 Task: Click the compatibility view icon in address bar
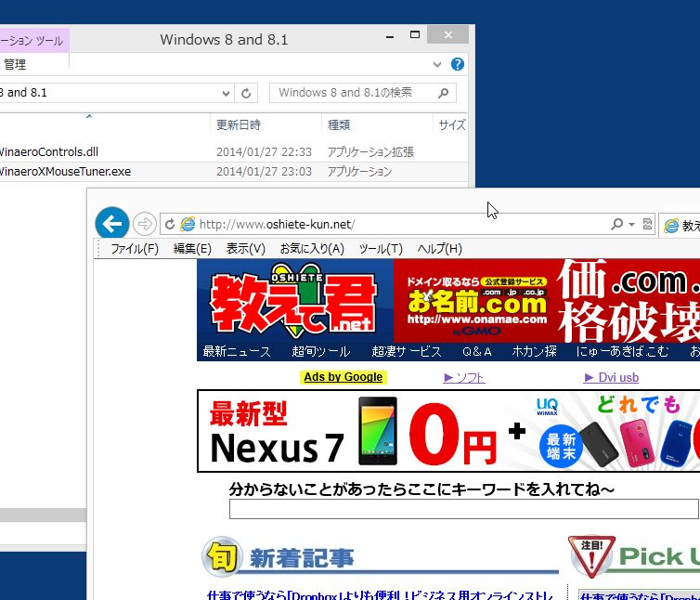647,224
